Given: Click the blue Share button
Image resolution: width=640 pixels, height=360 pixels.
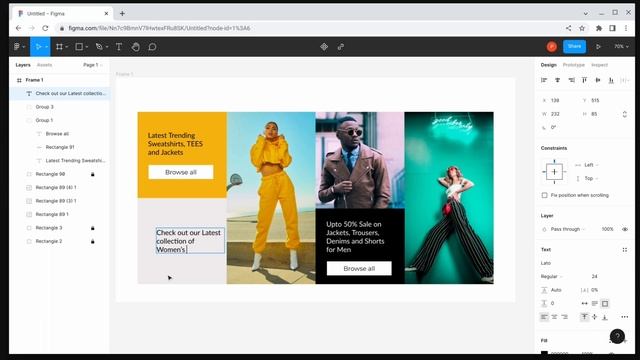Looking at the screenshot, I should [574, 47].
